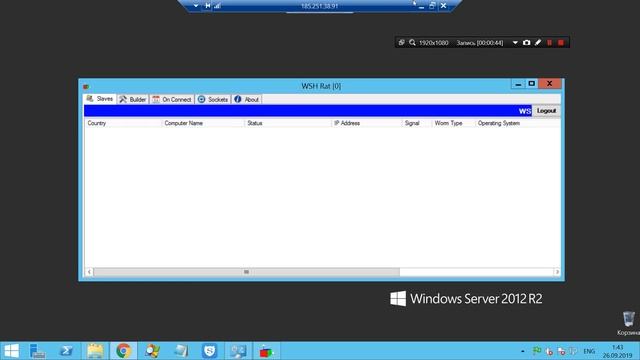
Task: Open the remote desktop bar dropdown arrow
Action: click(x=196, y=6)
